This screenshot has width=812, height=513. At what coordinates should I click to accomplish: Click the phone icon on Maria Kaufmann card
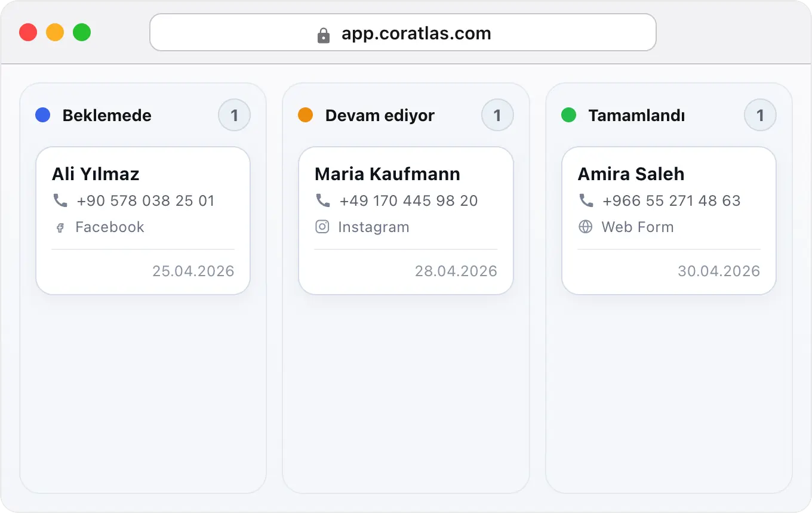(323, 200)
